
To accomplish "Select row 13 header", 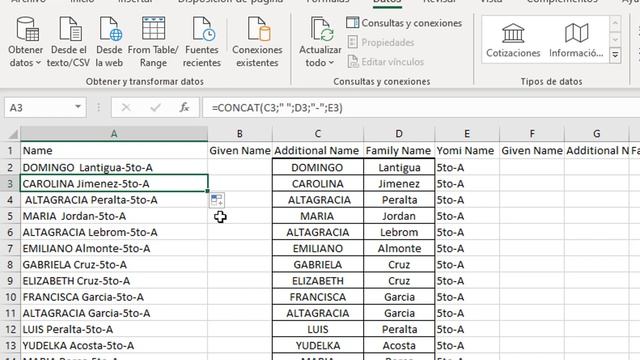I will [x=10, y=345].
